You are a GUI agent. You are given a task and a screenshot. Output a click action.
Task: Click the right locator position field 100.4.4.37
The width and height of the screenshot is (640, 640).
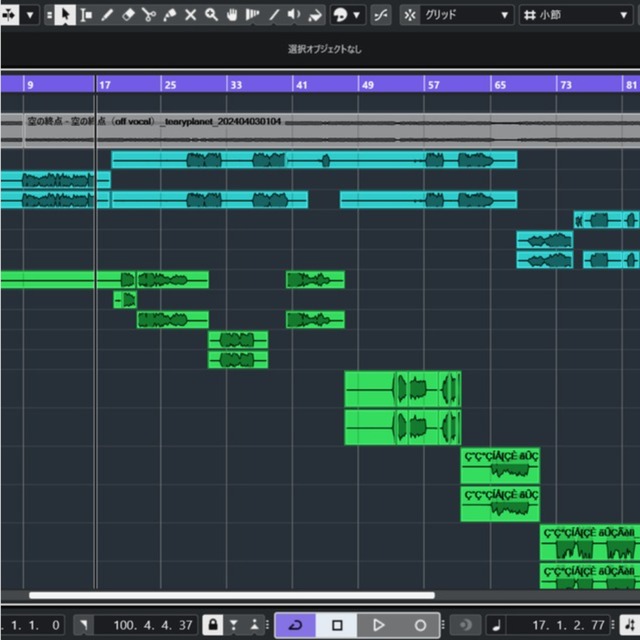click(152, 625)
